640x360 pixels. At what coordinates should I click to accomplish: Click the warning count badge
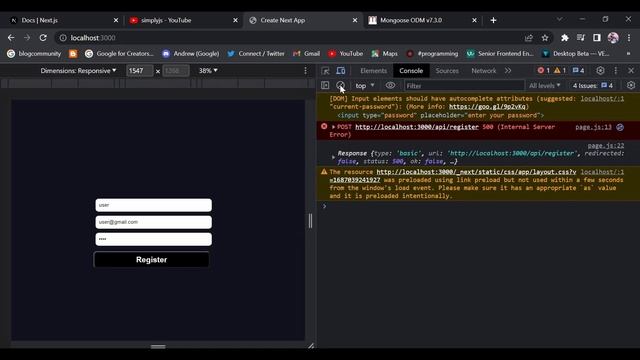560,71
